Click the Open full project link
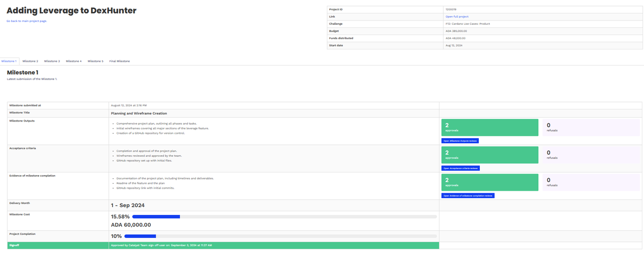This screenshot has height=253, width=644. pos(457,17)
